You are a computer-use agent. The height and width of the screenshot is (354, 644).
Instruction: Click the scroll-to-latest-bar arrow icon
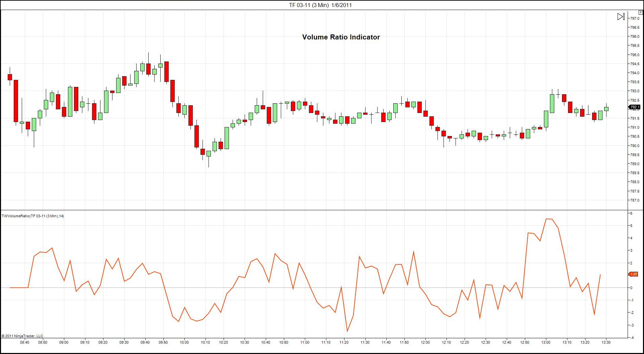pyautogui.click(x=621, y=16)
